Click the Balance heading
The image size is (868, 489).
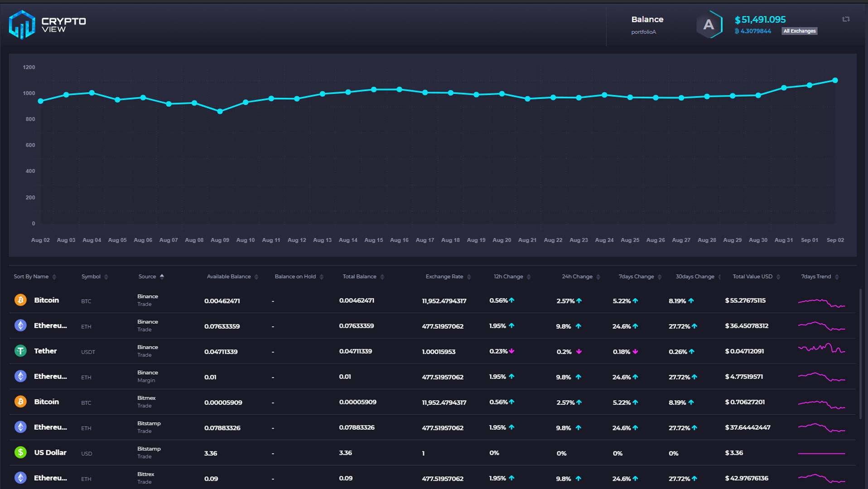[647, 19]
